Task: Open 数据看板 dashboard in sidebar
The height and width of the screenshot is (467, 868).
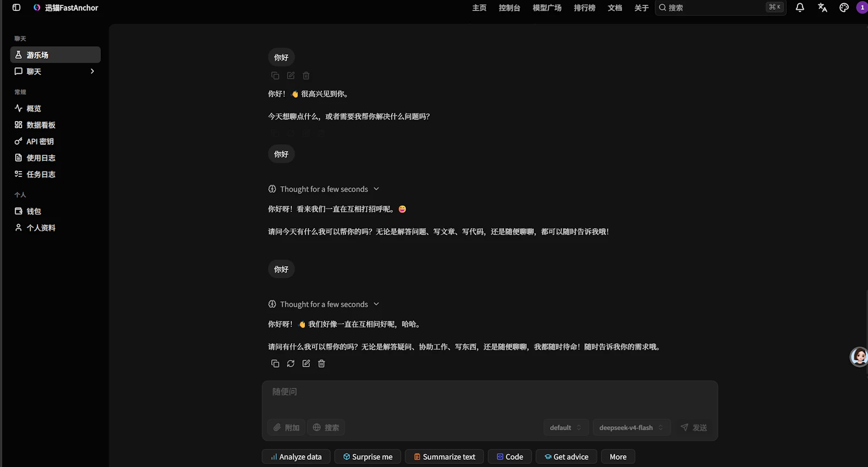Action: [x=55, y=125]
